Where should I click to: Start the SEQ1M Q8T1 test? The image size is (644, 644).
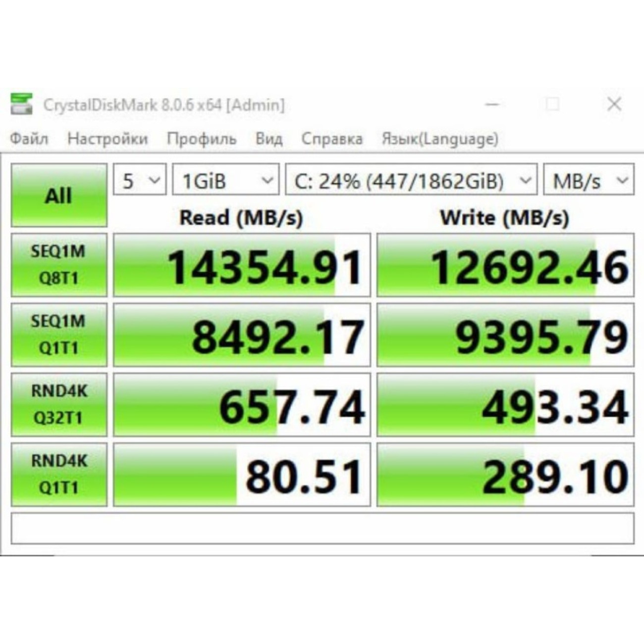point(59,265)
